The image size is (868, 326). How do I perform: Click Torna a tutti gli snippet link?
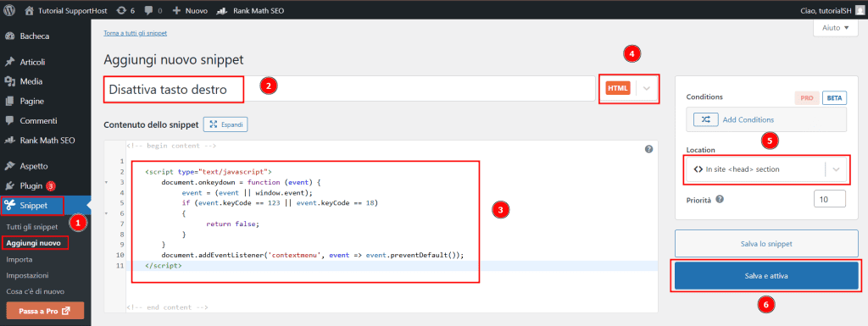(135, 33)
